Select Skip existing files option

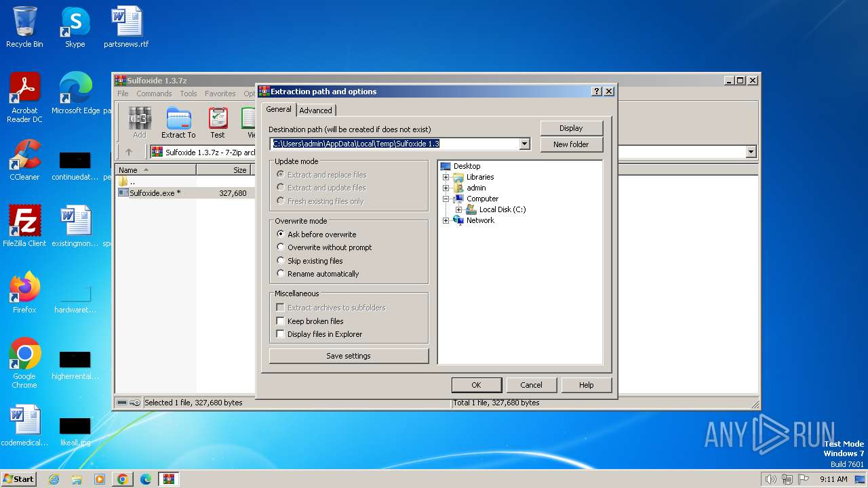pyautogui.click(x=310, y=261)
